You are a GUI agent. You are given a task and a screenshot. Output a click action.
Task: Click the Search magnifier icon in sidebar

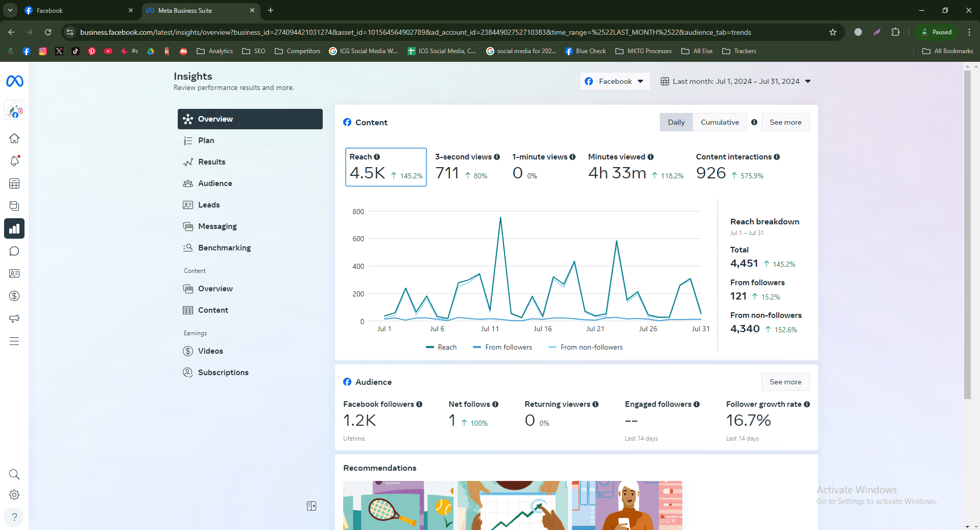[x=14, y=474]
